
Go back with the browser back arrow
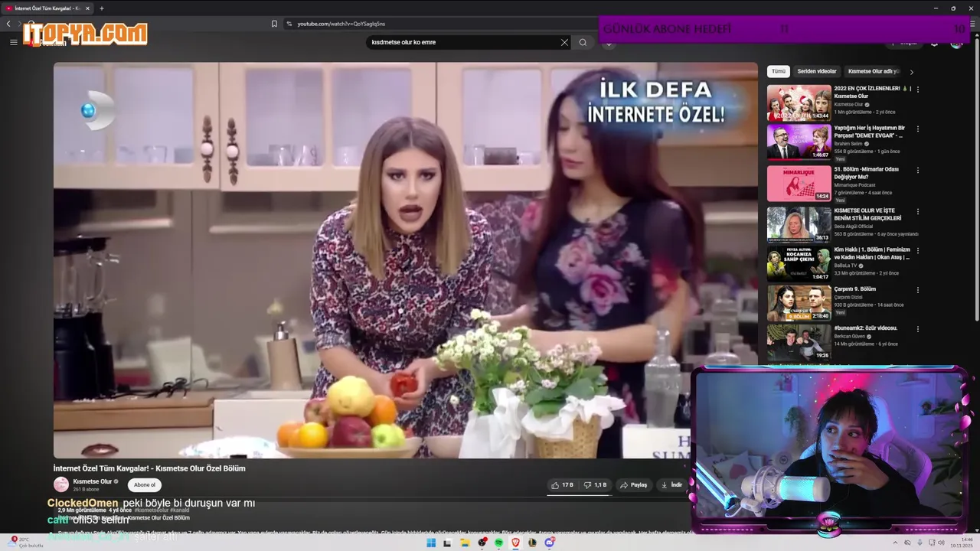pyautogui.click(x=8, y=24)
